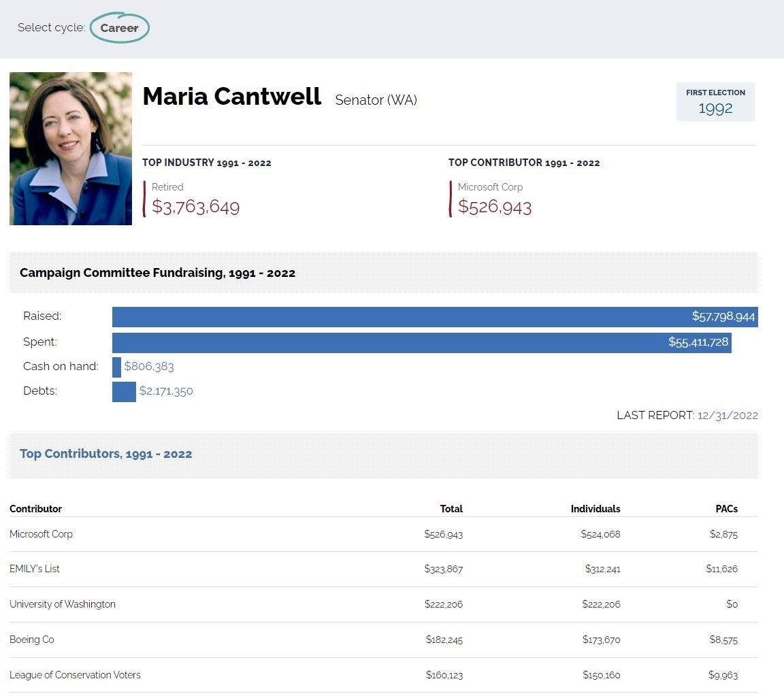The width and height of the screenshot is (784, 694).
Task: Click the $3,763,649 top industry amount
Action: coord(195,207)
